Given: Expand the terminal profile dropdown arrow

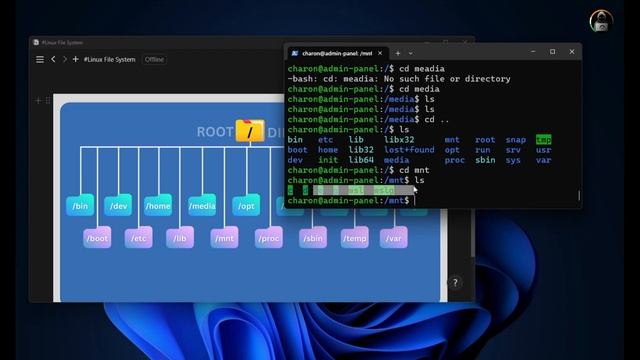Looking at the screenshot, I should pos(411,53).
